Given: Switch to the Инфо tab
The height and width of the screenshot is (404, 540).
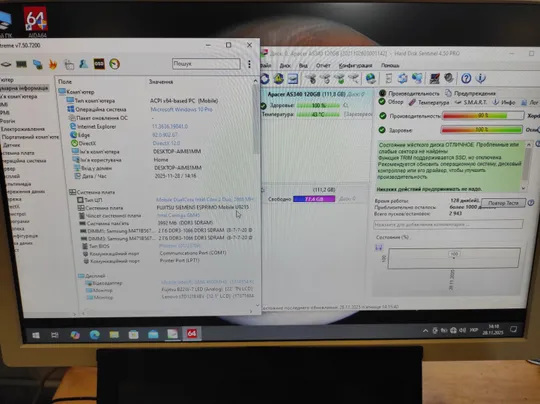Looking at the screenshot, I should (504, 102).
